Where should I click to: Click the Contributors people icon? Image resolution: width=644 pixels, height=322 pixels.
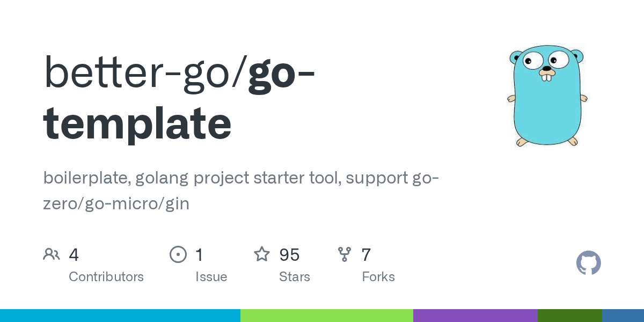[x=52, y=254]
